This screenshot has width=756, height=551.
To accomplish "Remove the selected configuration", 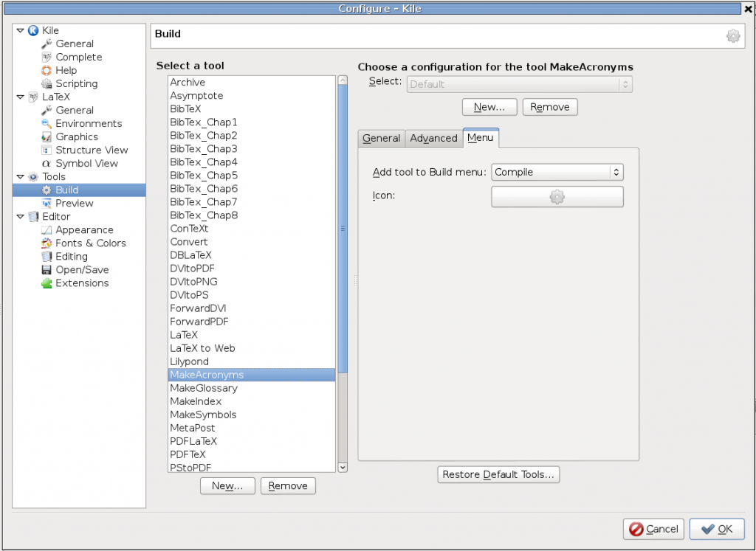I will coord(550,107).
